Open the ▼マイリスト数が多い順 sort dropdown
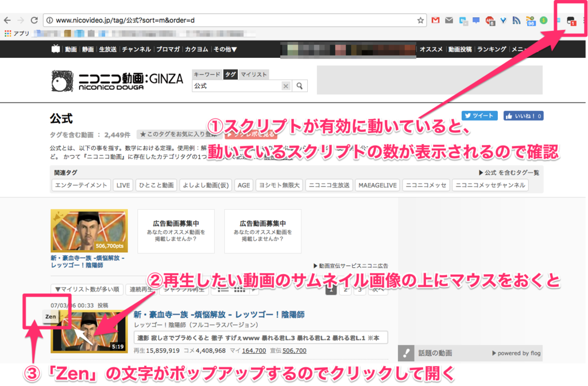The image size is (588, 386). tap(87, 290)
